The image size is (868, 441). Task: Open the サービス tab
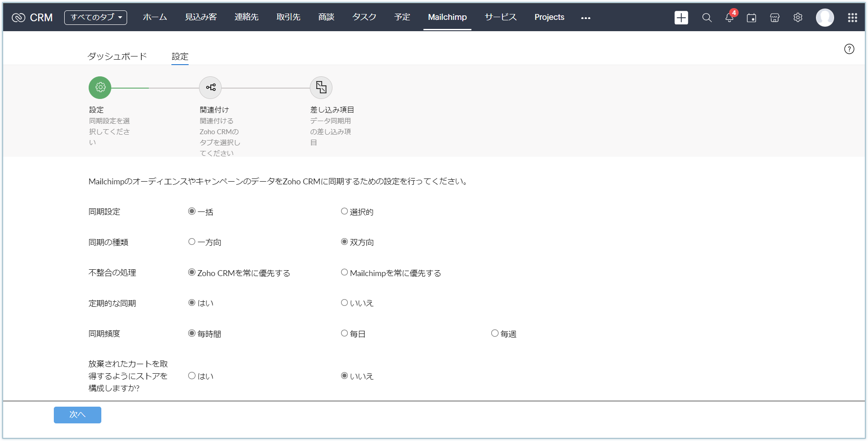pos(501,17)
